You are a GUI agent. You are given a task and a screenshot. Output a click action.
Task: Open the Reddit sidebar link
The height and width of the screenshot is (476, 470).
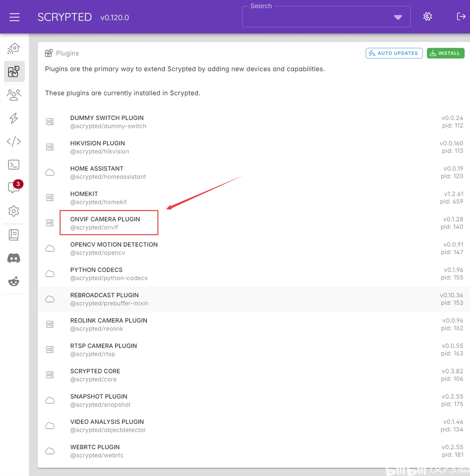[x=14, y=281]
